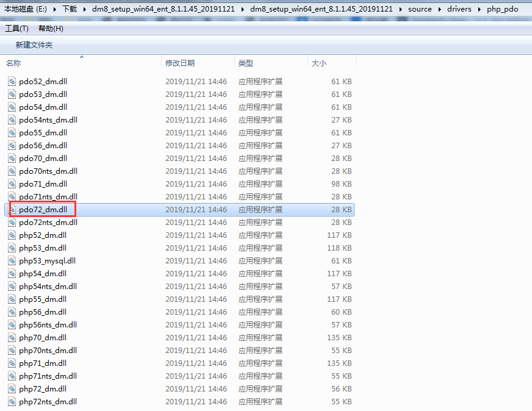Click the php56_dm.dll file icon
The height and width of the screenshot is (411, 532).
tap(12, 312)
